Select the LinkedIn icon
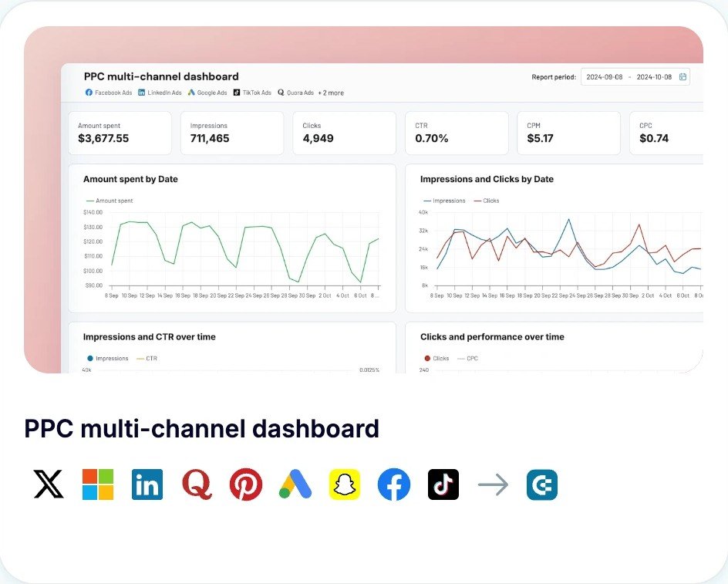 click(x=147, y=484)
